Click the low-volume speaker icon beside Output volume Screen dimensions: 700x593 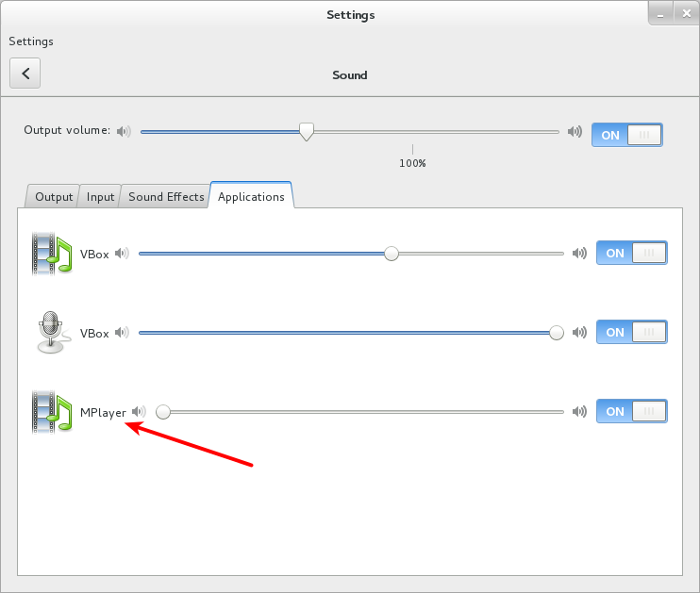point(124,131)
